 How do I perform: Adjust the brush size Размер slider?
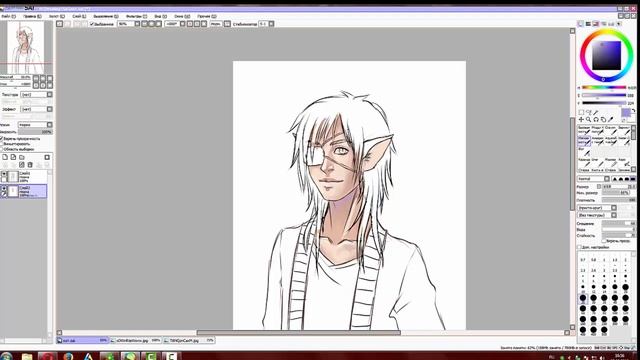click(x=619, y=187)
